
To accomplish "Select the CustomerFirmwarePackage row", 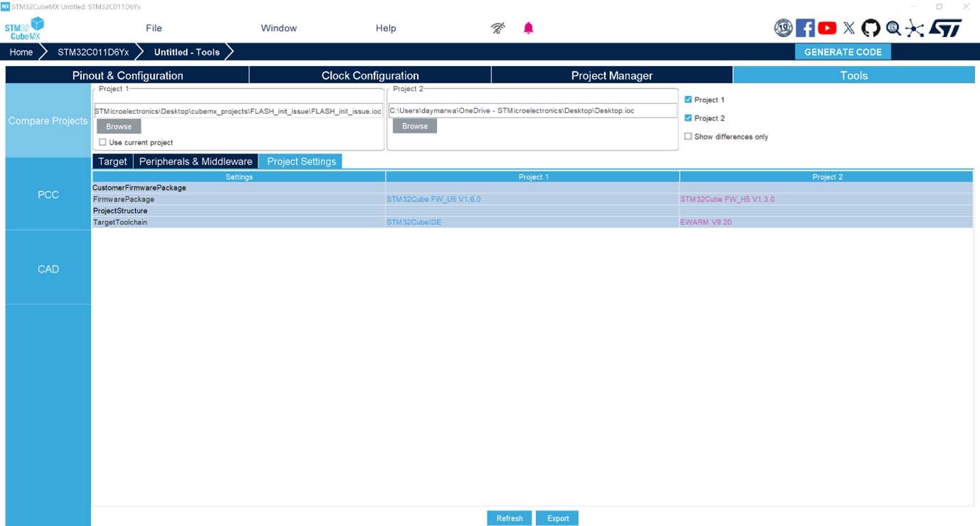I will (532, 188).
